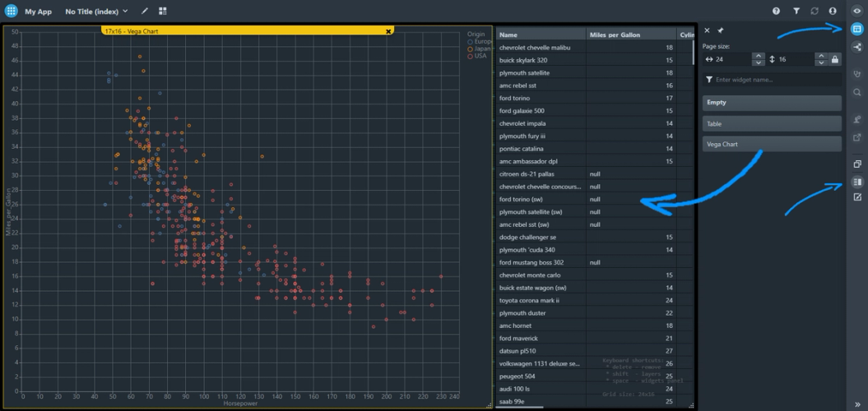Open the user account icon
Image resolution: width=868 pixels, height=411 pixels.
pyautogui.click(x=833, y=12)
